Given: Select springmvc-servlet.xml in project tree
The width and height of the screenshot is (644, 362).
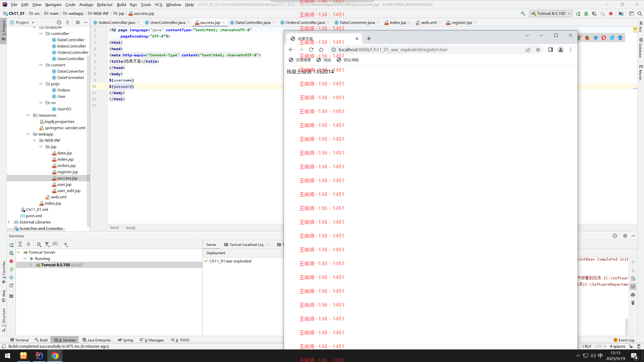Looking at the screenshot, I should click(x=65, y=128).
